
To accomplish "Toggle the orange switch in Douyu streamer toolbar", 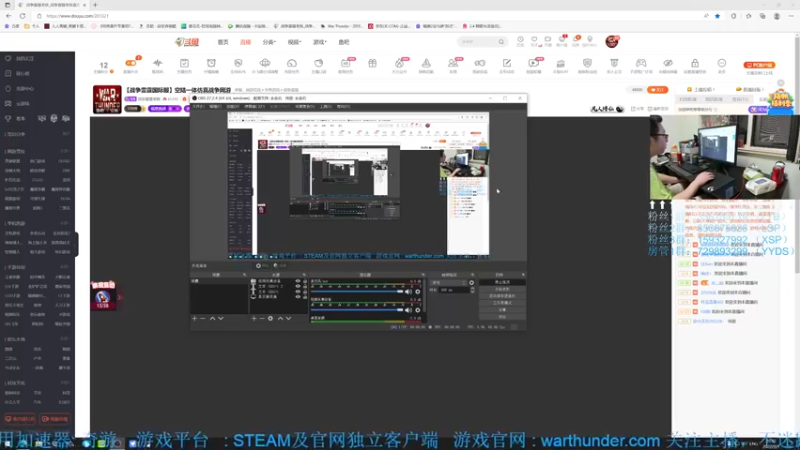I will pyautogui.click(x=131, y=63).
